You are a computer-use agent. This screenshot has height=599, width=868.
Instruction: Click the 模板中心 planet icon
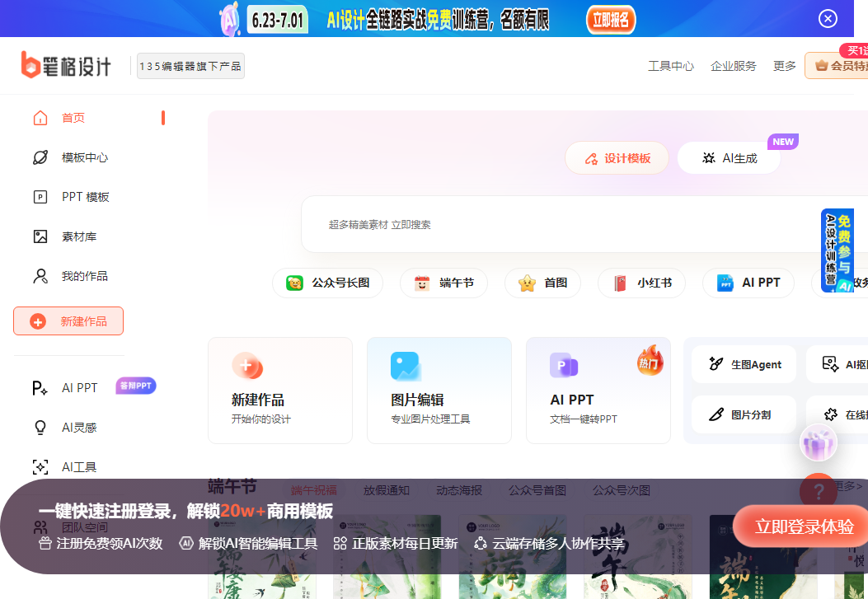pos(40,157)
